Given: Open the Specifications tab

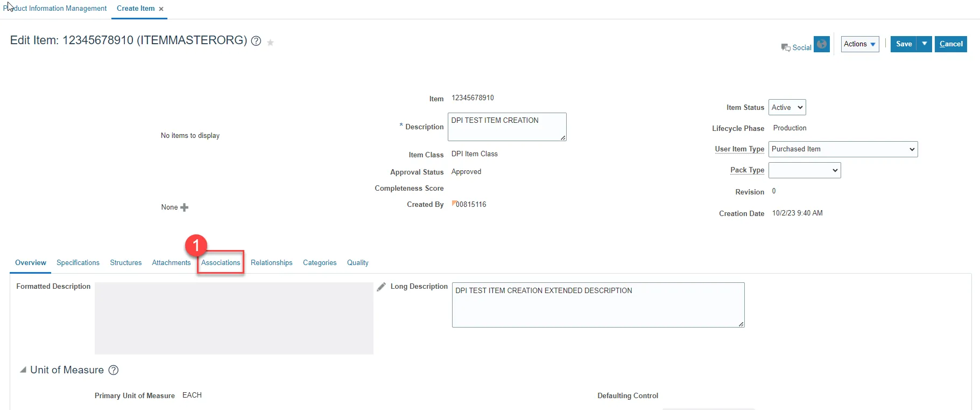Looking at the screenshot, I should (x=78, y=263).
